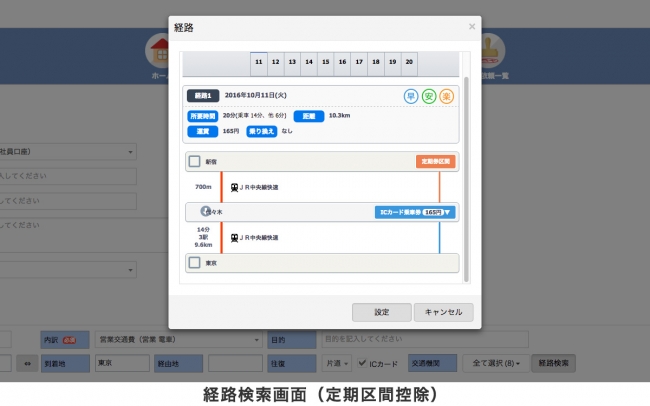Click the round icon beside 代々木 station
The width and height of the screenshot is (650, 406).
(x=205, y=212)
